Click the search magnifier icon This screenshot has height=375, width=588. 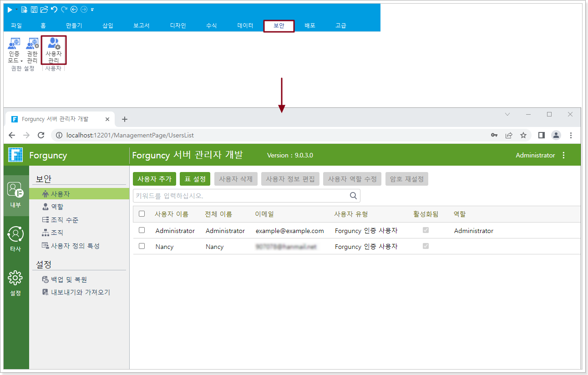[353, 196]
